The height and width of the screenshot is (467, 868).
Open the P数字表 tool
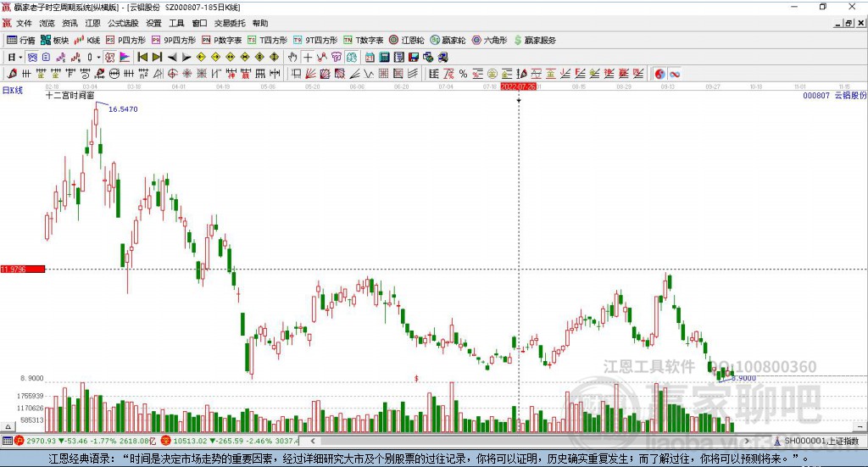tap(222, 41)
